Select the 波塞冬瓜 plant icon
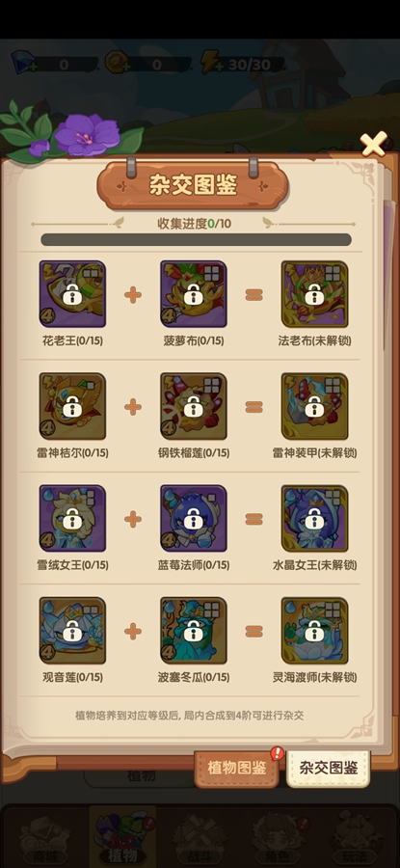This screenshot has height=868, width=400. tap(193, 631)
